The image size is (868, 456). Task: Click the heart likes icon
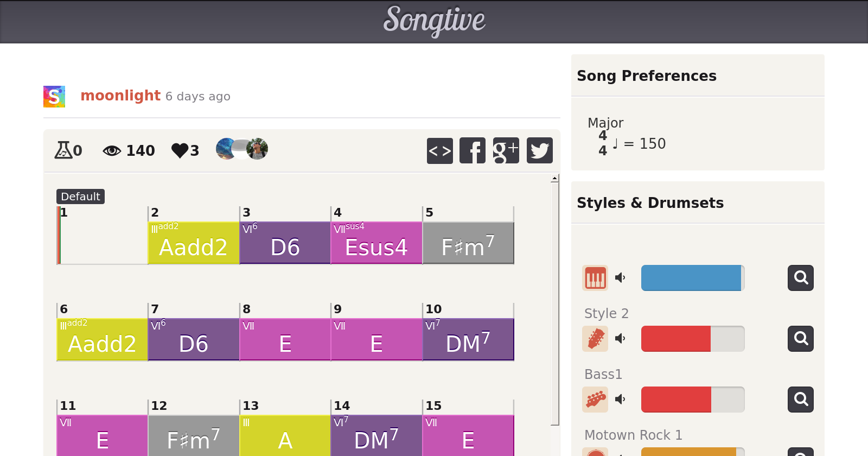point(180,150)
